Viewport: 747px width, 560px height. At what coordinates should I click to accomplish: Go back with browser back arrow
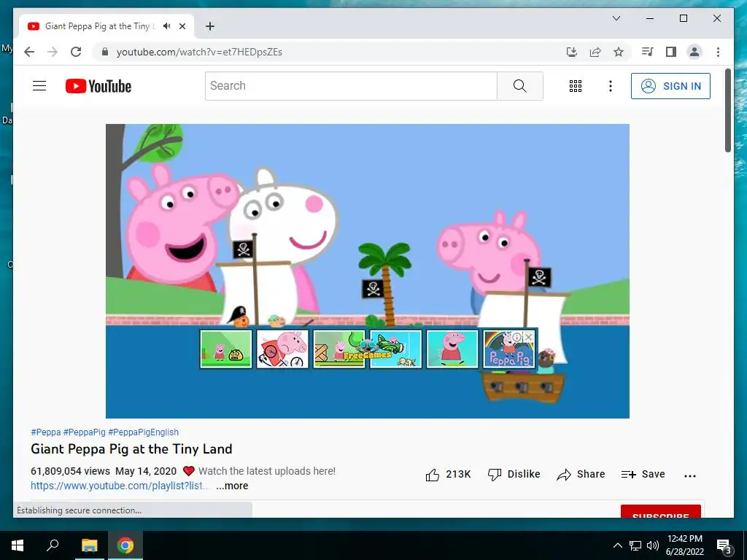coord(29,52)
